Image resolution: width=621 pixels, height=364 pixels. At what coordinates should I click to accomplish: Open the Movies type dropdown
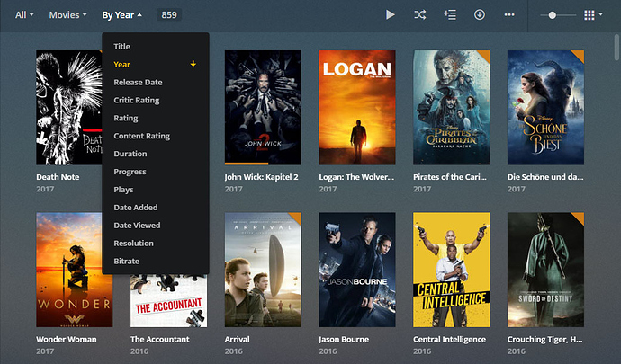pos(67,15)
